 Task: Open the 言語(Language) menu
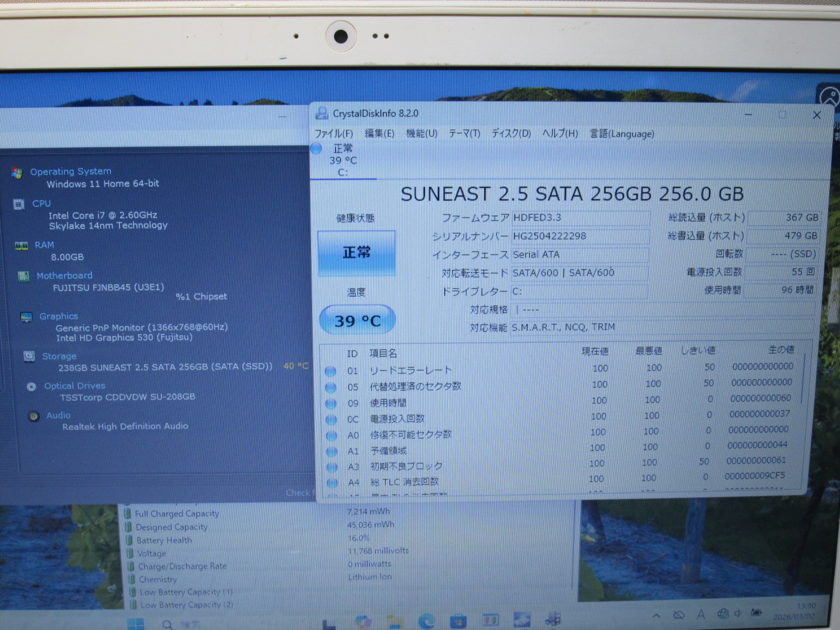[622, 134]
